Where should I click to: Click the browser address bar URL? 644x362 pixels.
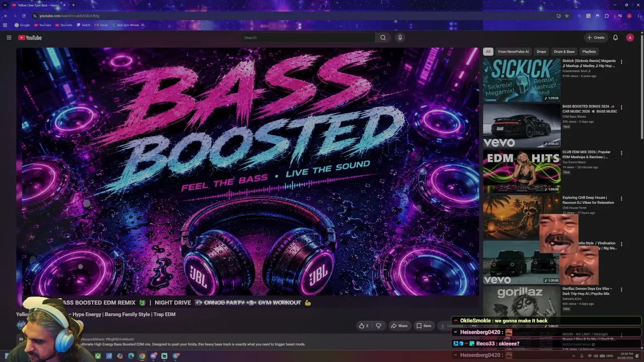pos(69,16)
